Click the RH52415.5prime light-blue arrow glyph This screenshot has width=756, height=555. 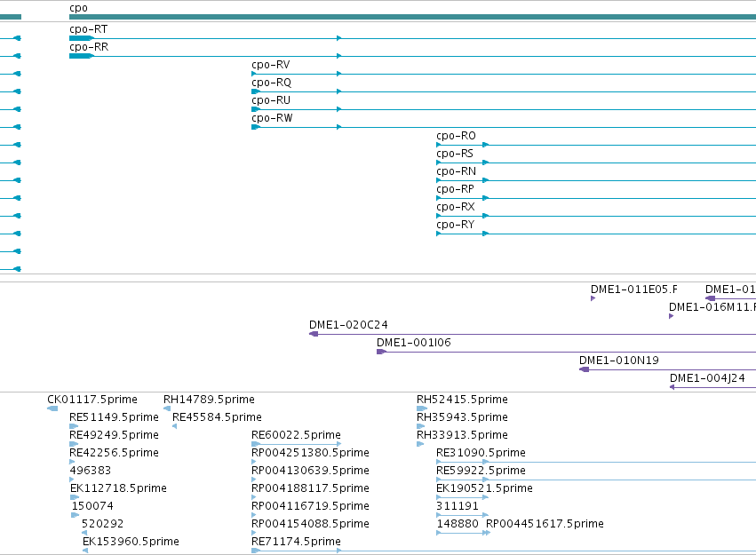pyautogui.click(x=422, y=408)
